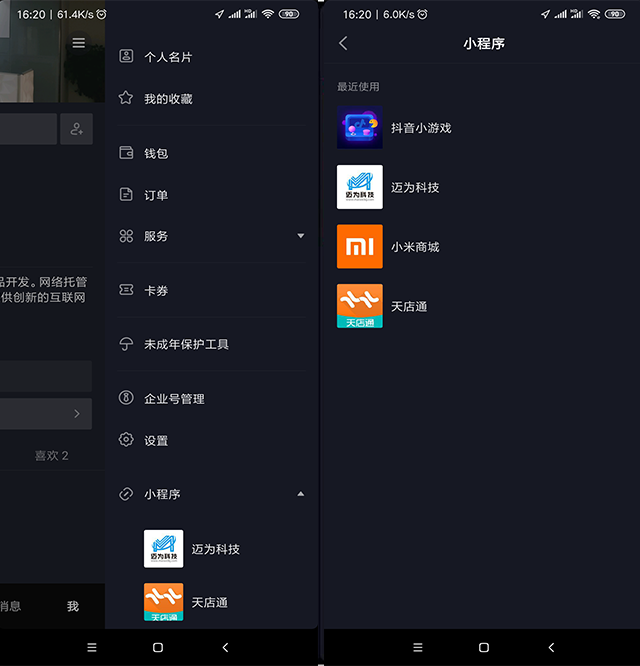640x666 pixels.
Task: Tap the add friend icon button
Action: click(x=76, y=129)
